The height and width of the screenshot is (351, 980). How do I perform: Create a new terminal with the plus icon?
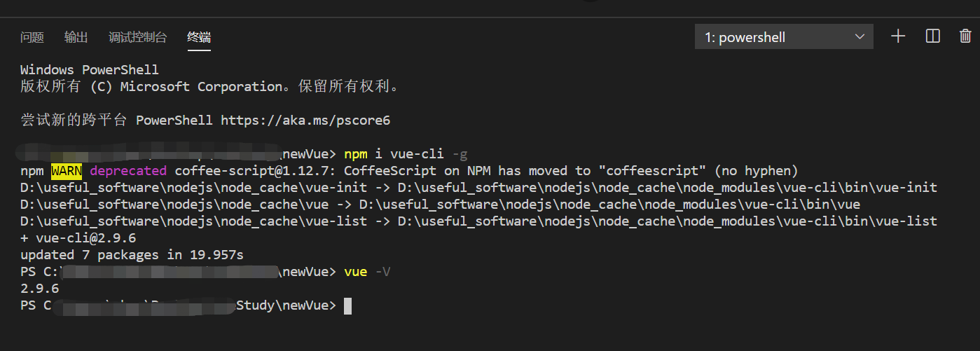pyautogui.click(x=898, y=36)
